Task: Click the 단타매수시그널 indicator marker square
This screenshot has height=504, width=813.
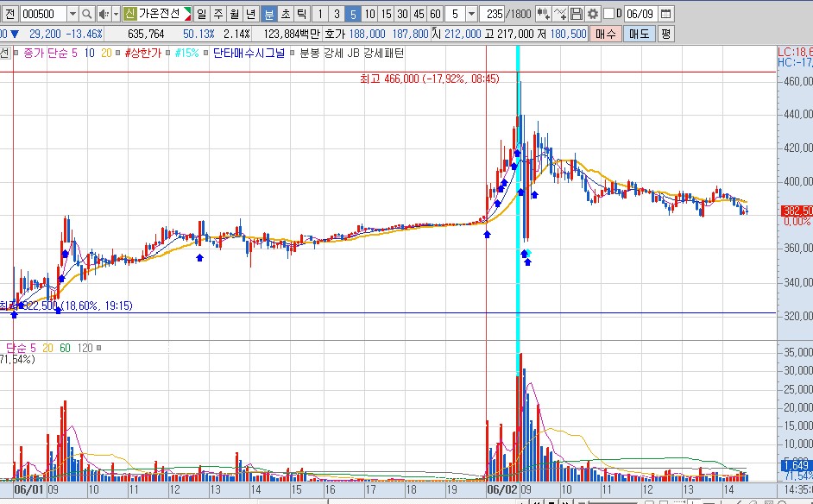Action: click(206, 53)
